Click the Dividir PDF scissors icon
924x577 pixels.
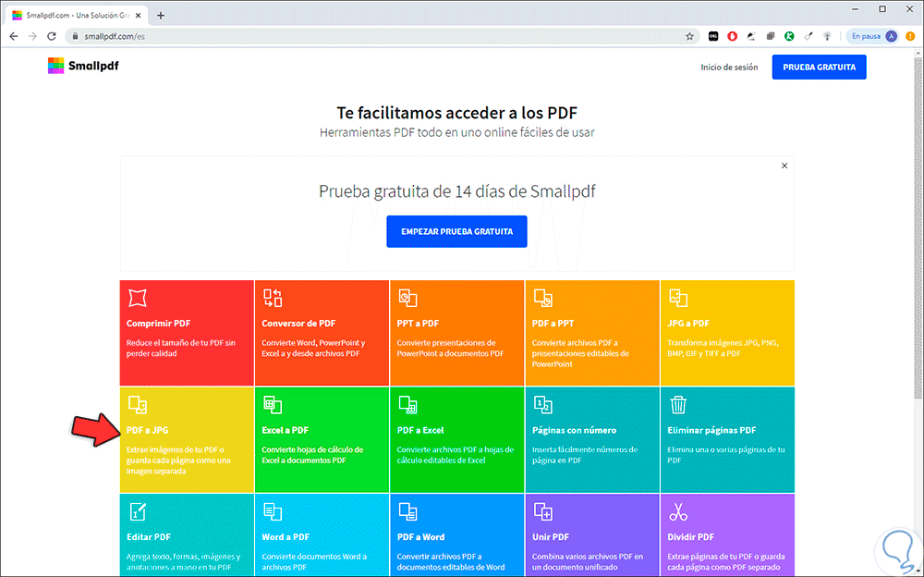678,511
